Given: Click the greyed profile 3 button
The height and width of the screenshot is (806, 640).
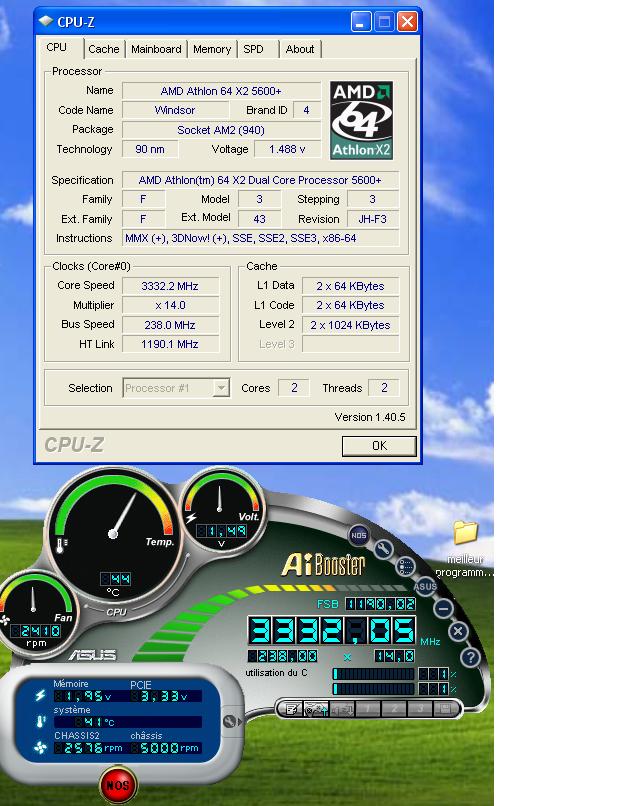Looking at the screenshot, I should tap(419, 710).
